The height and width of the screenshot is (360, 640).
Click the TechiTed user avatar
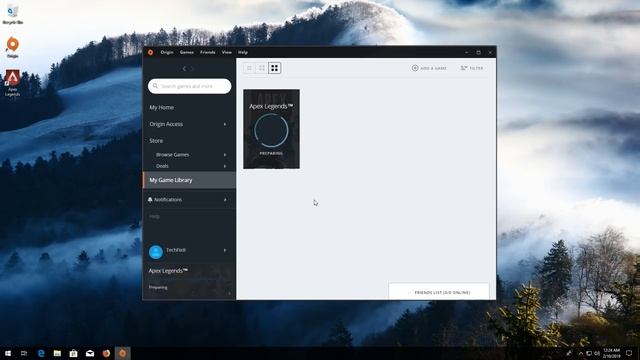pyautogui.click(x=156, y=252)
